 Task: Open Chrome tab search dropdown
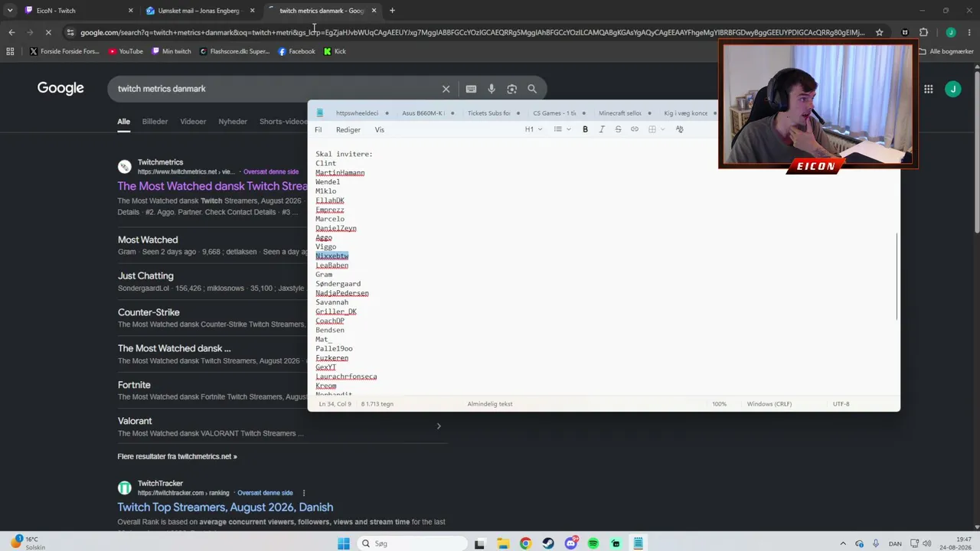pos(9,11)
